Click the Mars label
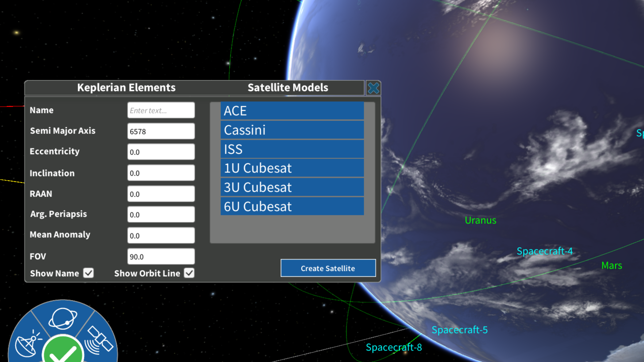Image resolution: width=644 pixels, height=362 pixels. (612, 265)
